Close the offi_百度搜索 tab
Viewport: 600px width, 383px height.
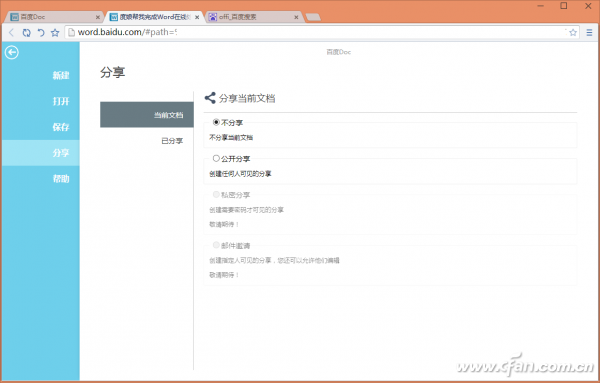coord(296,17)
